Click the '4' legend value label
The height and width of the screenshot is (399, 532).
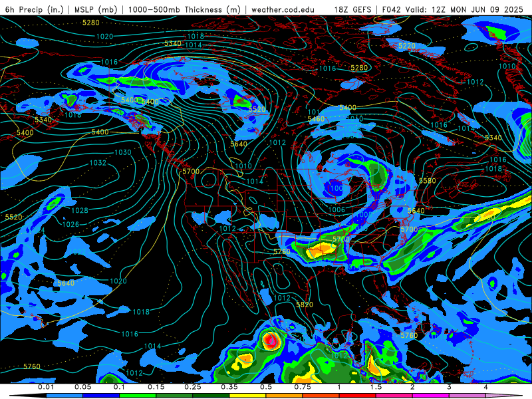(486, 387)
